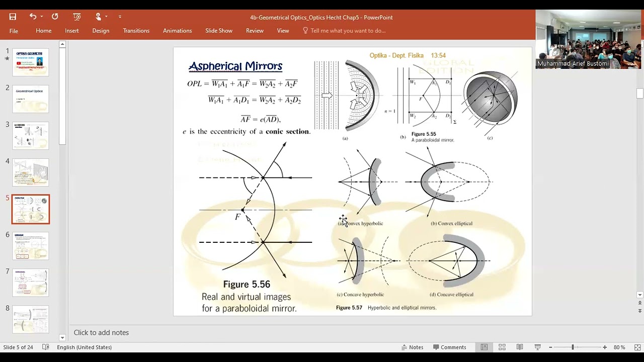Open the Animations tab

178,31
